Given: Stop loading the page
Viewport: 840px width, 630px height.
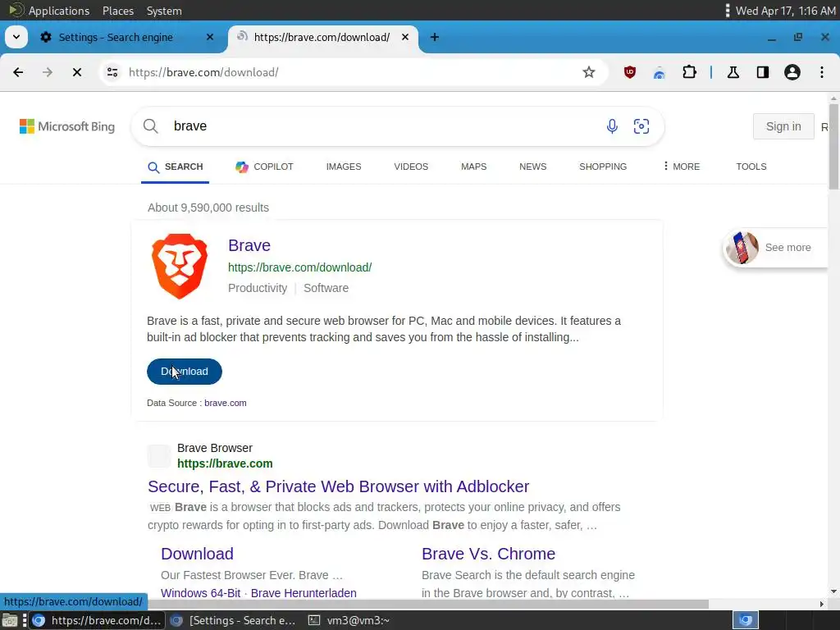Looking at the screenshot, I should [x=76, y=72].
